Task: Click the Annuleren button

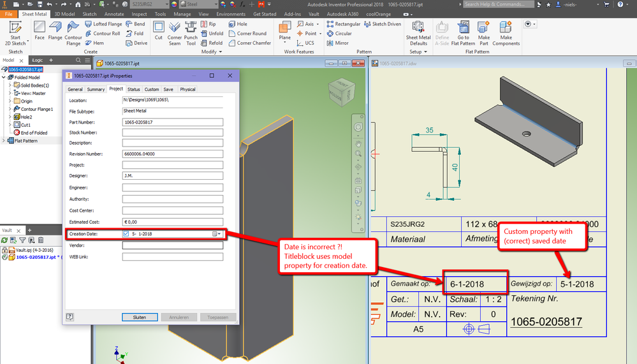Action: click(x=179, y=317)
